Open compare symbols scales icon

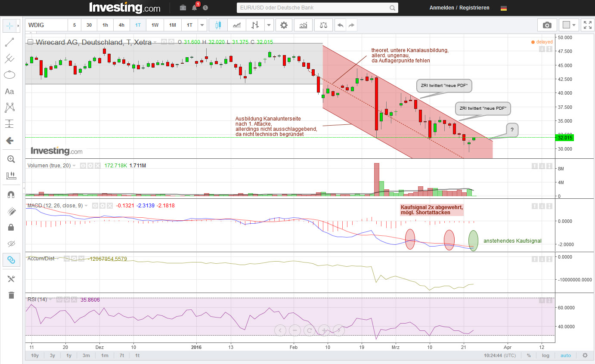click(x=323, y=25)
